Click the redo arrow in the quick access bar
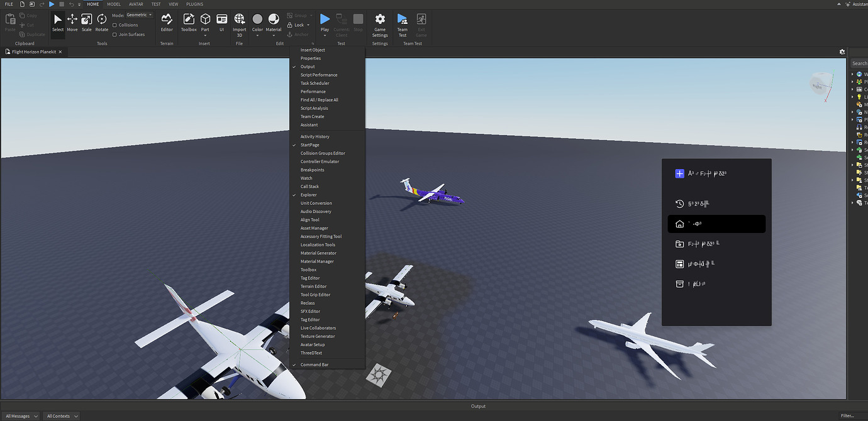This screenshot has width=868, height=421. coord(42,4)
